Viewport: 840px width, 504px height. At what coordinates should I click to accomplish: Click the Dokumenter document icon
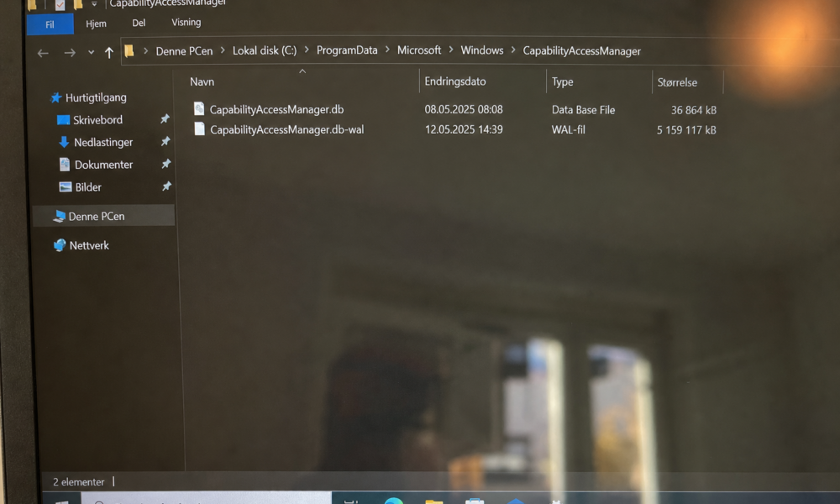65,165
